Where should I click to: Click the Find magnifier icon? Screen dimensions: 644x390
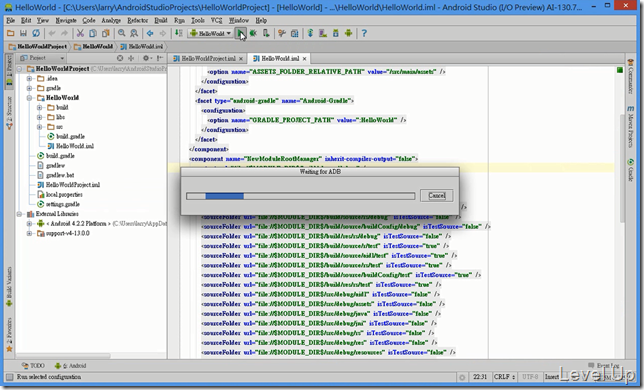122,33
